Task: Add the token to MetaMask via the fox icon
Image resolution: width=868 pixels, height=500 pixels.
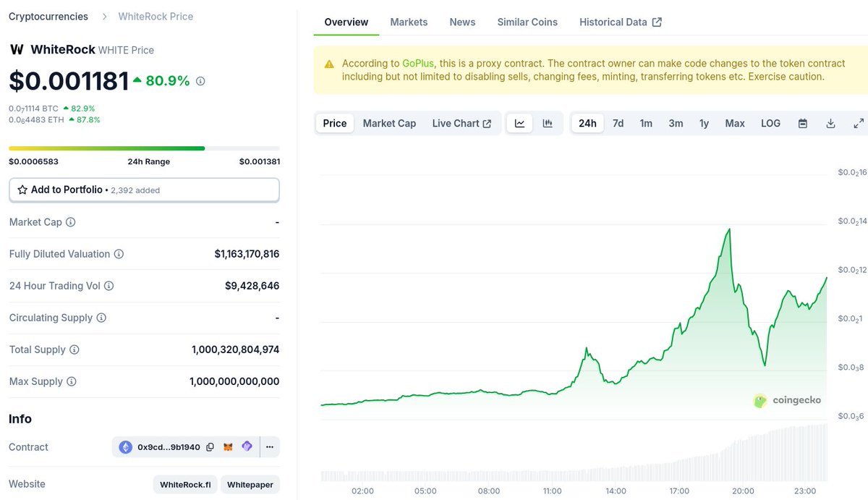Action: coord(228,447)
